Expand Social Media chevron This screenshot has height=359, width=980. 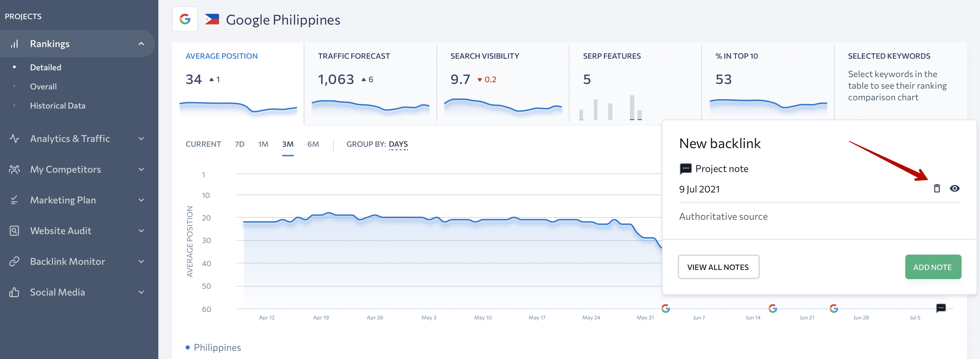(x=141, y=292)
